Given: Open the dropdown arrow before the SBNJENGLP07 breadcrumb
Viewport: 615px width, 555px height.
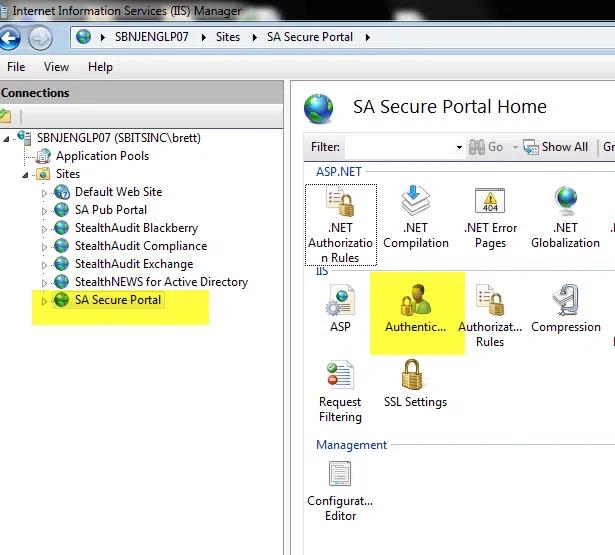Looking at the screenshot, I should click(x=103, y=38).
